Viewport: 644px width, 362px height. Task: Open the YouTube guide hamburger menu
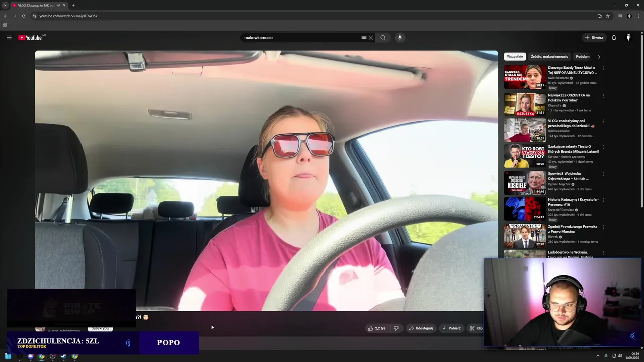click(x=9, y=38)
